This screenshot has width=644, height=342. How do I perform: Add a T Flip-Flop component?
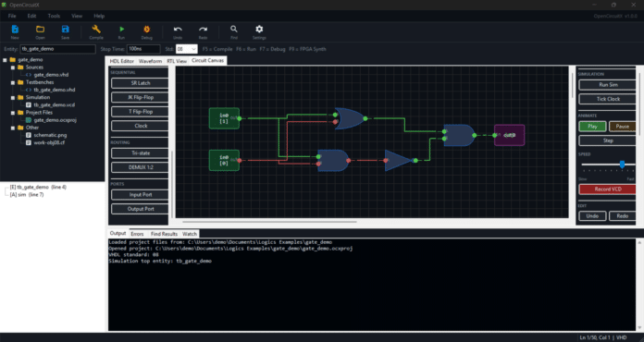pos(141,112)
